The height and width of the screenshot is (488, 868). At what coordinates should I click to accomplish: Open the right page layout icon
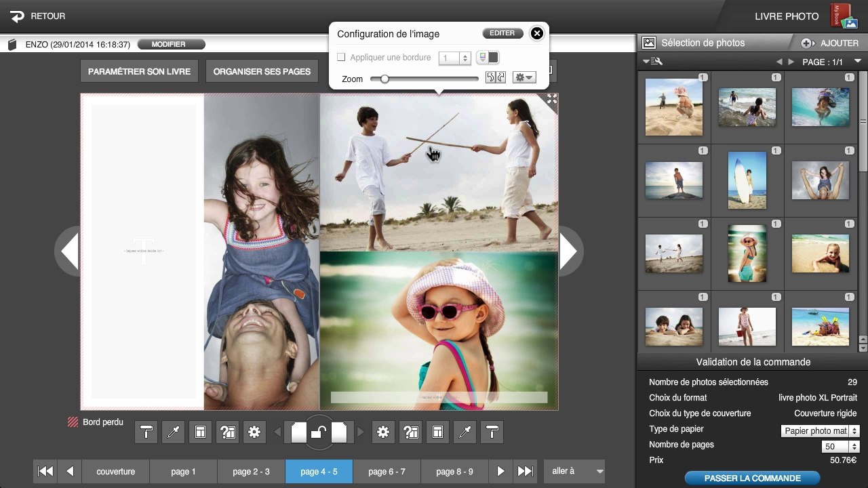pyautogui.click(x=437, y=432)
